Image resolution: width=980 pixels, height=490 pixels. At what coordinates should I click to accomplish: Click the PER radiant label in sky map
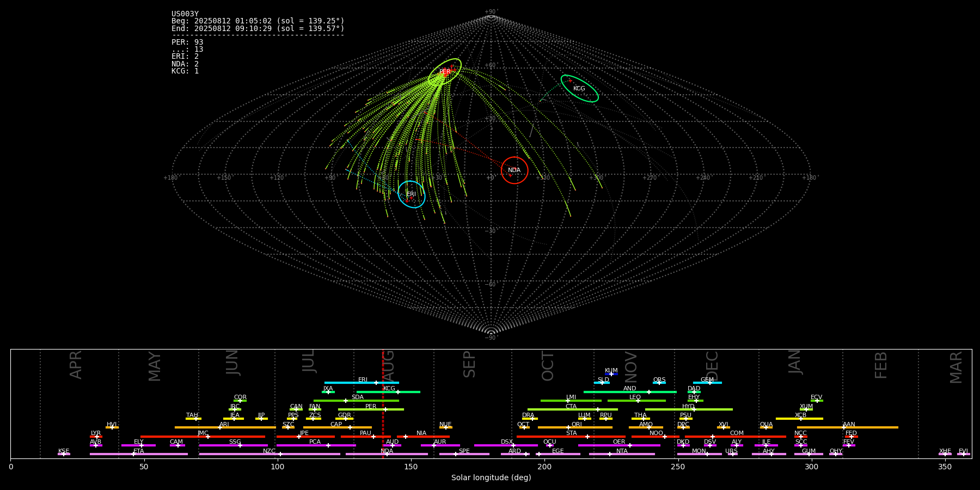[445, 72]
